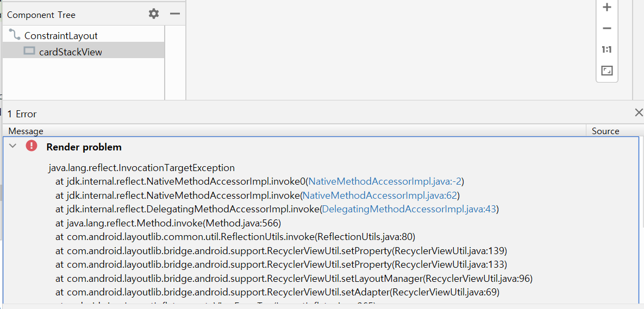Click the red Render problem error icon
Image resolution: width=644 pixels, height=309 pixels.
coord(32,146)
